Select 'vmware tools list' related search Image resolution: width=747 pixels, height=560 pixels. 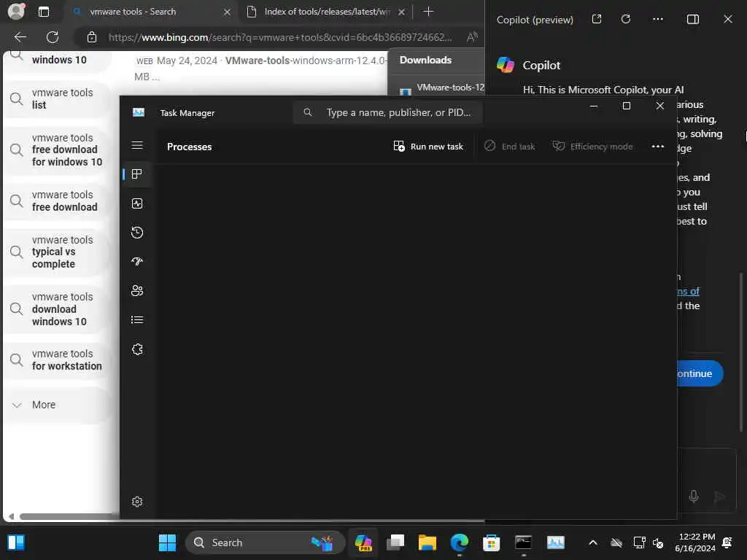click(x=57, y=99)
